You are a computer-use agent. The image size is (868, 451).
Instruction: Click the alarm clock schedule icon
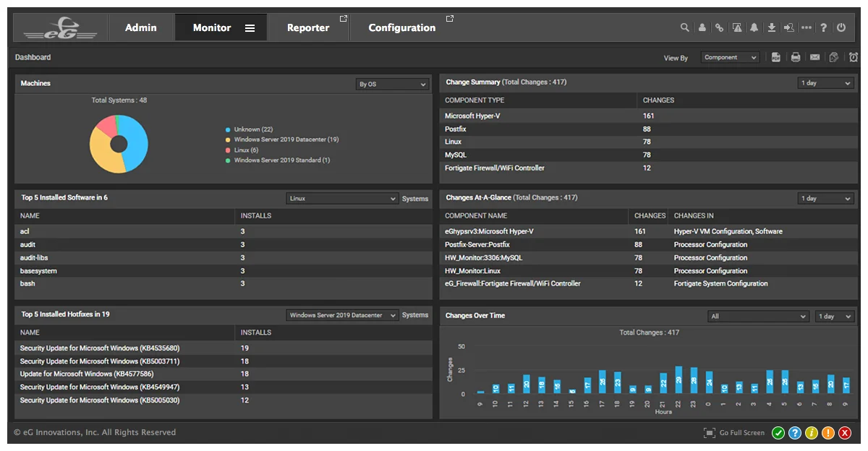click(x=854, y=57)
